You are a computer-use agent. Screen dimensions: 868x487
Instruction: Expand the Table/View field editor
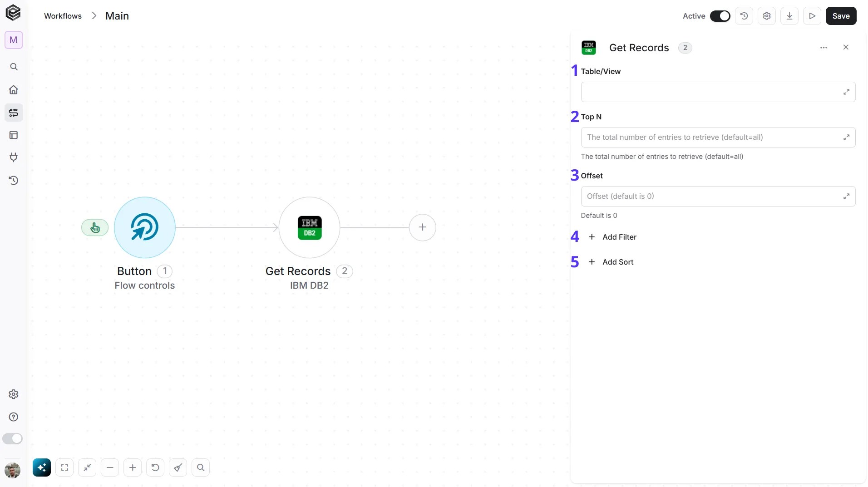tap(846, 92)
